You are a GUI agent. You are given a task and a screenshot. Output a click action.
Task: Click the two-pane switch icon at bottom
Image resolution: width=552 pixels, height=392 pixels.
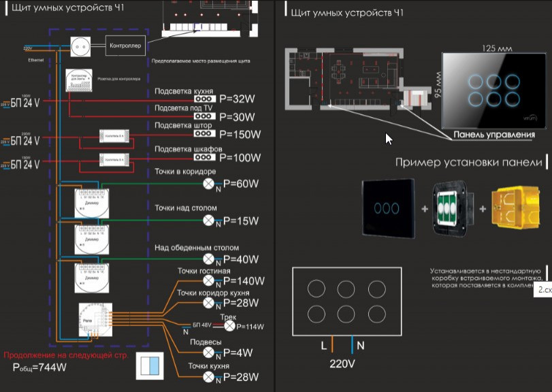point(150,366)
